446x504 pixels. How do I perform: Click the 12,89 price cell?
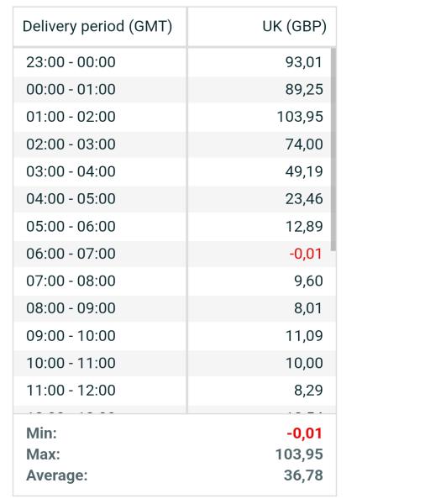[x=304, y=227]
